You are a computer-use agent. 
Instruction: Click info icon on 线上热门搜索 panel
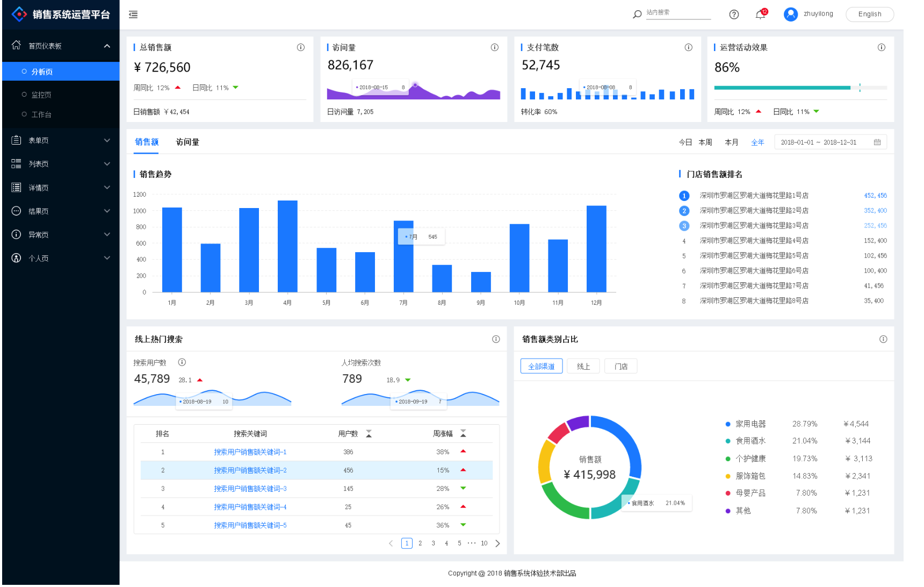click(x=496, y=339)
